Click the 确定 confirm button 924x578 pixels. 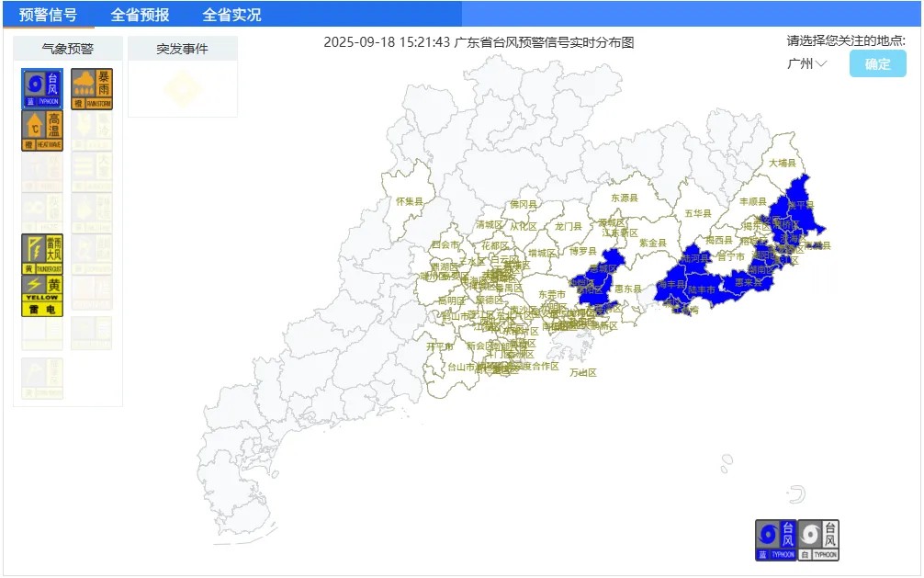(877, 63)
